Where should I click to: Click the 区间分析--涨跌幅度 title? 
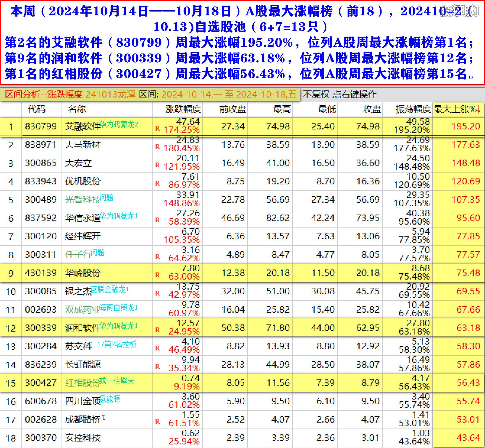pyautogui.click(x=44, y=95)
